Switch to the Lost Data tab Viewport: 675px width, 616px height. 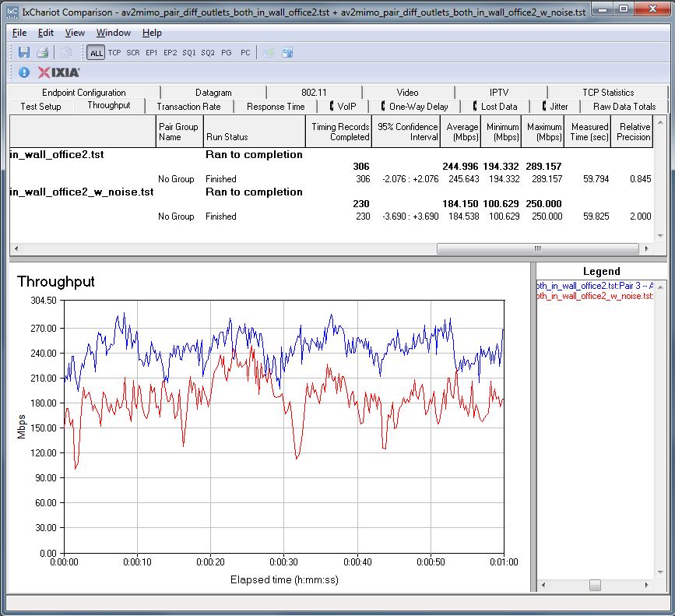tap(495, 107)
